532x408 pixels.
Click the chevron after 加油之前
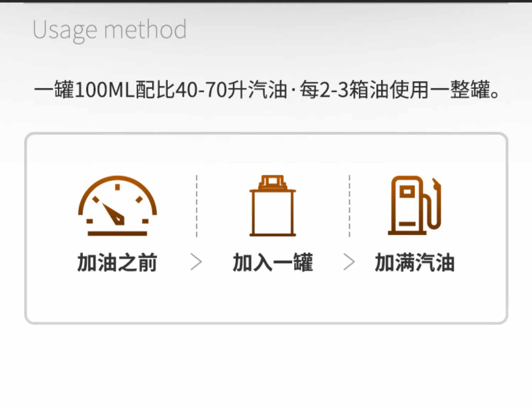(196, 262)
